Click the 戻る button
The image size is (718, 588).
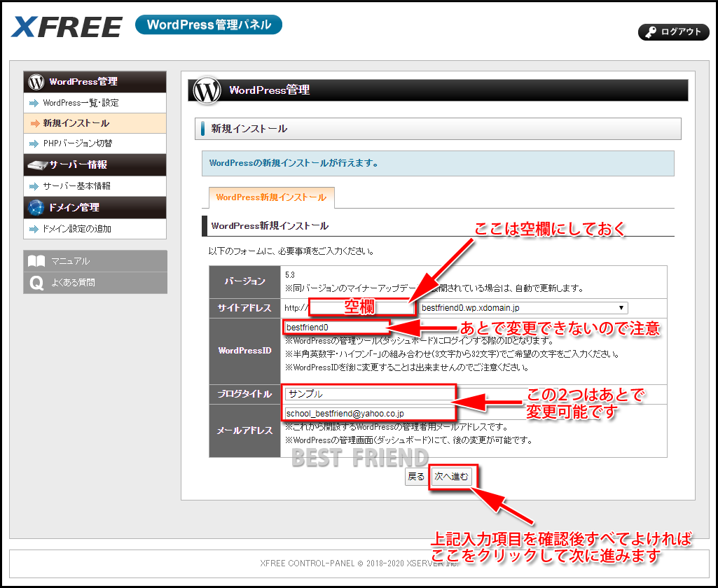click(x=416, y=477)
